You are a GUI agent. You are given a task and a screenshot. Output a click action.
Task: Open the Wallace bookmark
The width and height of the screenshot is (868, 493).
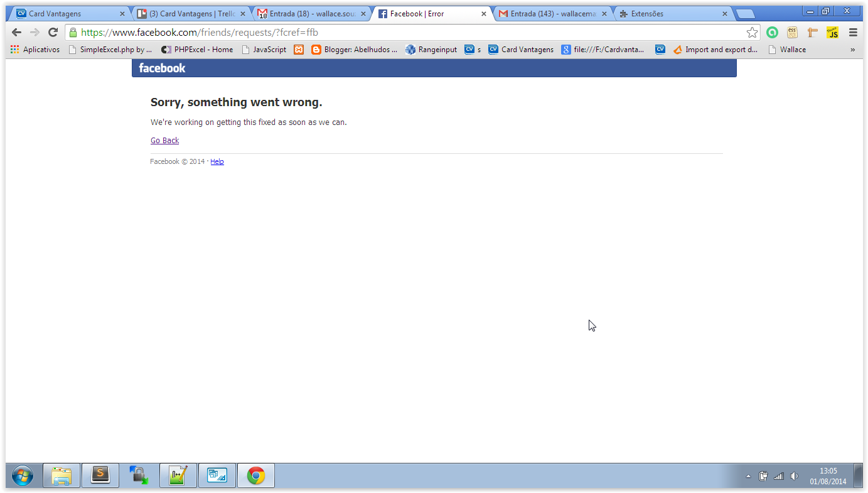[x=787, y=50]
